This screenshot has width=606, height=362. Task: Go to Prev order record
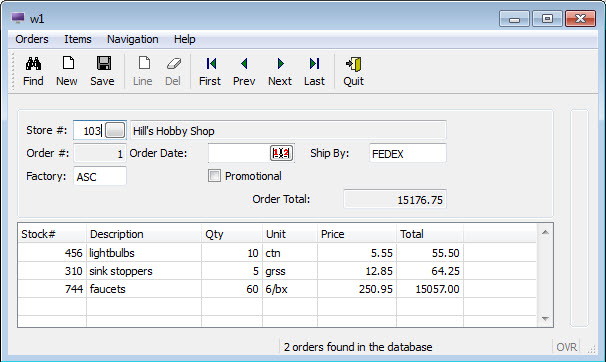[244, 71]
